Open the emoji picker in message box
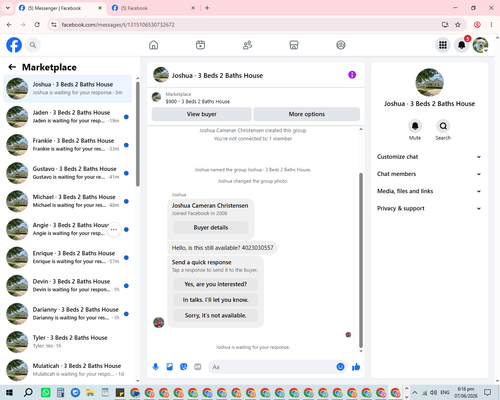The image size is (500, 400). point(340,367)
